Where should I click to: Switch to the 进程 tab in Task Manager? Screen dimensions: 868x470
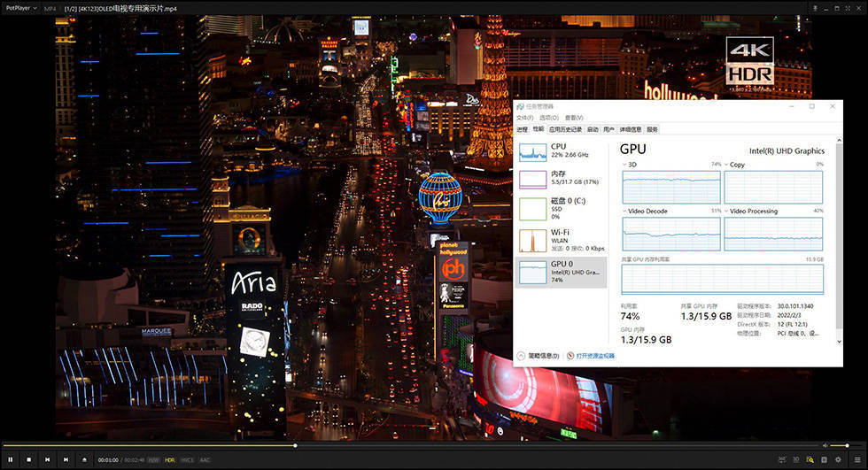coord(522,129)
